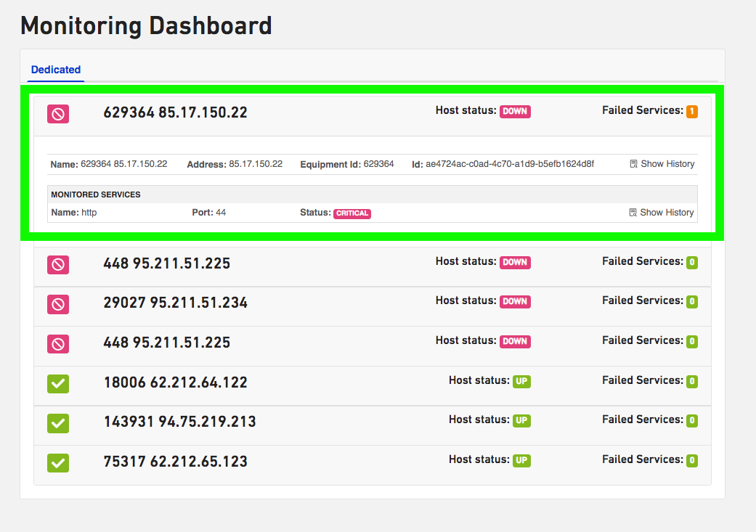Select the 'Name: http' service text

click(x=74, y=213)
